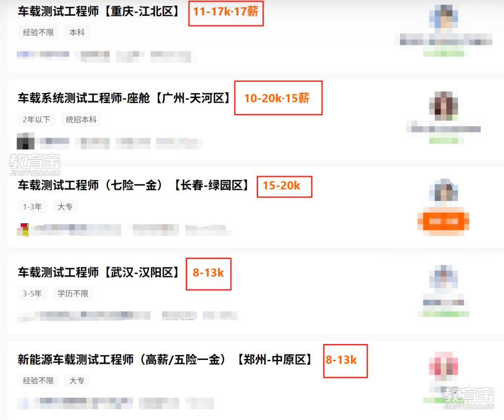Click the 11-17k·17薪 salary label

point(226,12)
